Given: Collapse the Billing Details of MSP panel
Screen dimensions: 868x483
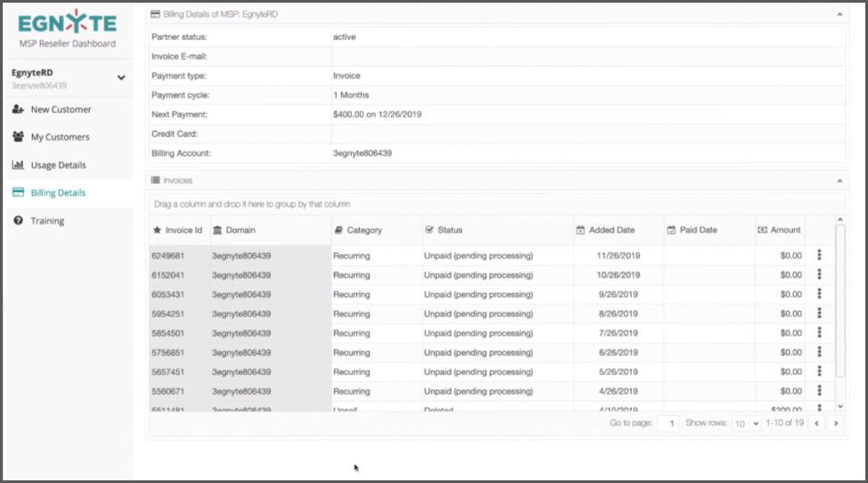Looking at the screenshot, I should click(x=839, y=14).
